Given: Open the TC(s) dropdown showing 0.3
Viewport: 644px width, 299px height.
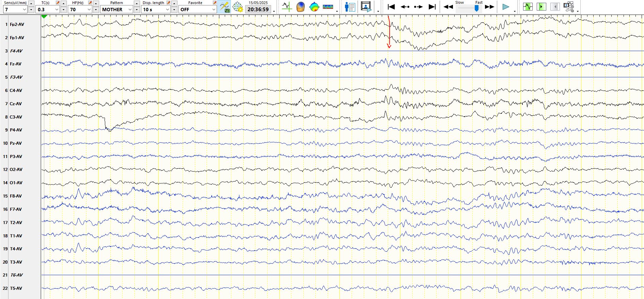Looking at the screenshot, I should coord(48,10).
